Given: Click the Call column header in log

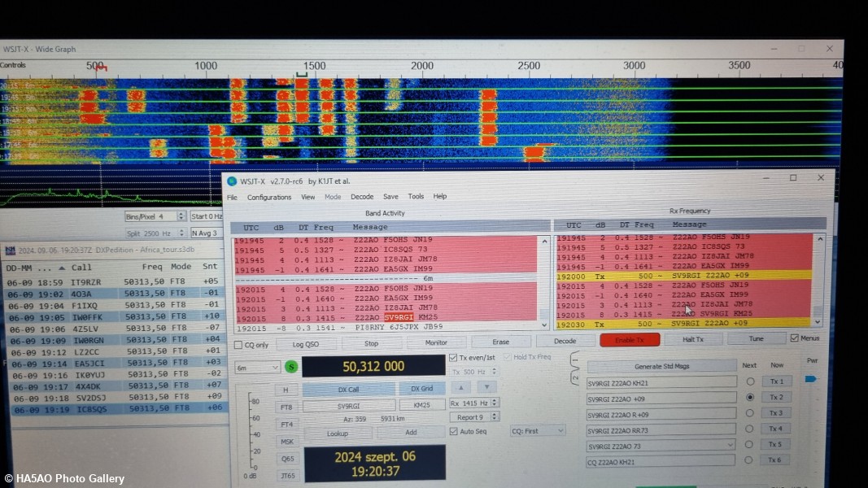Looking at the screenshot, I should click(x=81, y=268).
